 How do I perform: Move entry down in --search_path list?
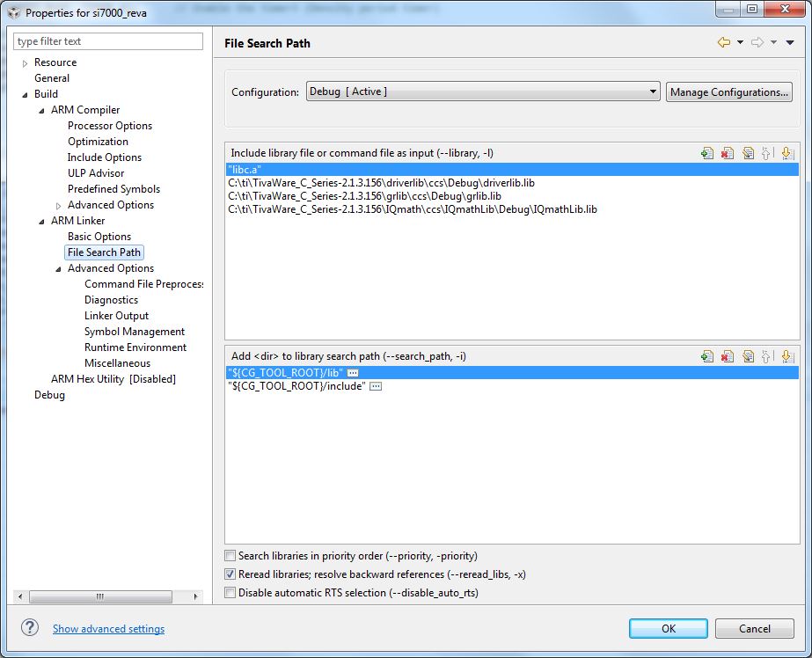pos(787,356)
